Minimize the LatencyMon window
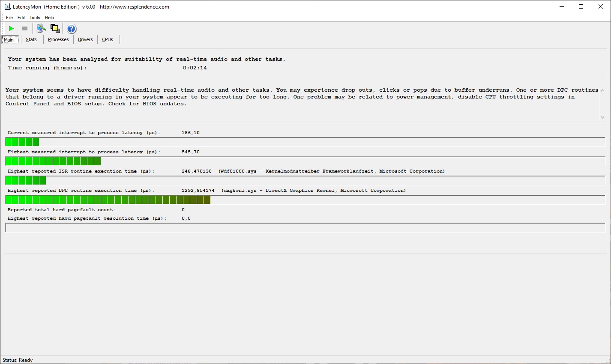Screen dimensions: 611x364 pos(561,6)
